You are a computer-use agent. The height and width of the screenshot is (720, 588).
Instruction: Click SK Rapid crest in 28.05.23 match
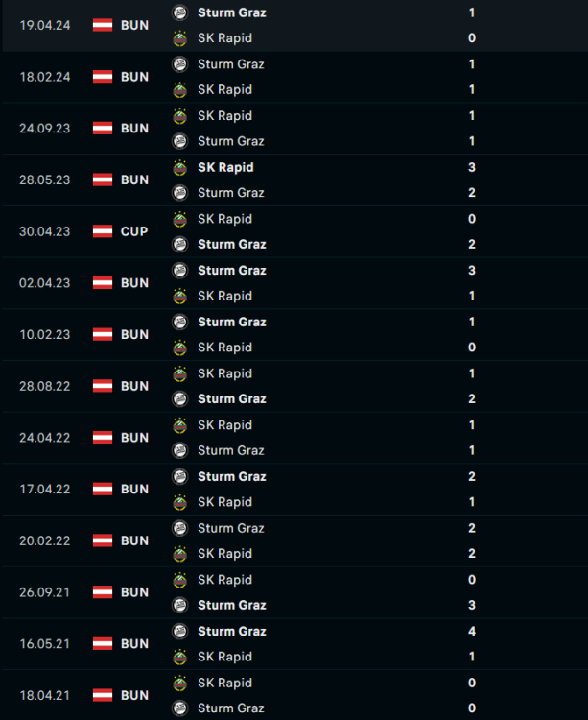point(179,167)
